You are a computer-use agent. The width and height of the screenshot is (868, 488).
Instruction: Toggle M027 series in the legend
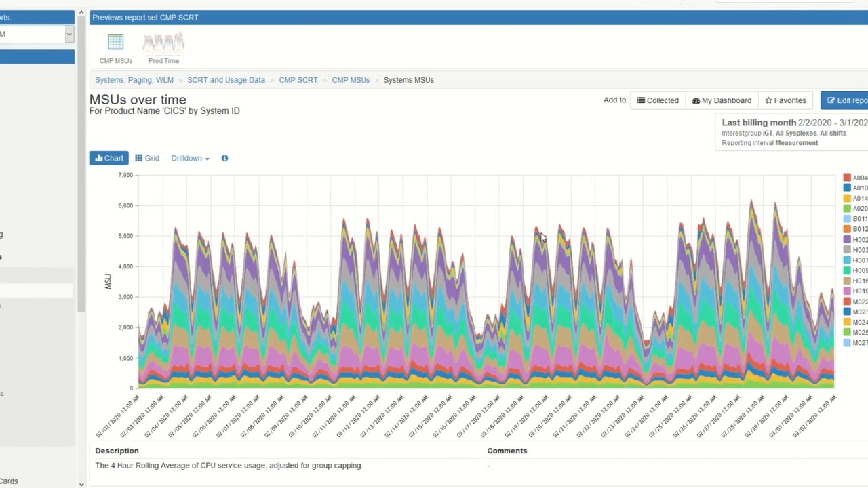tap(855, 343)
